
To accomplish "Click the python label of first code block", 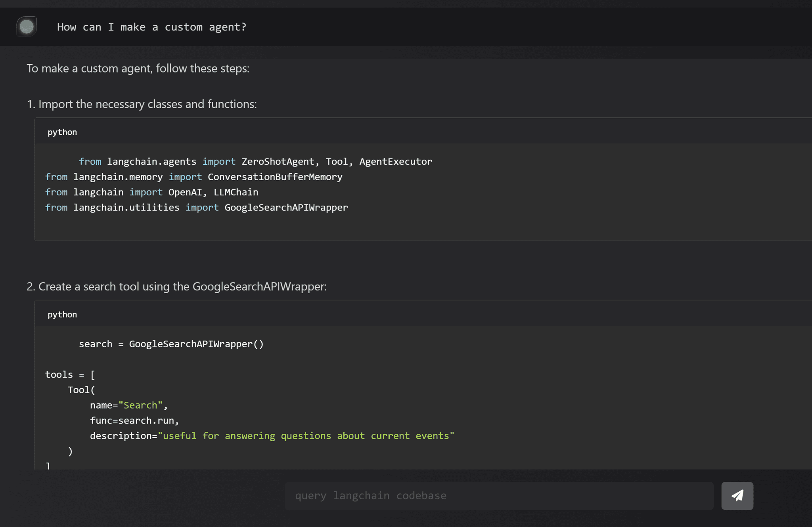I will 62,132.
